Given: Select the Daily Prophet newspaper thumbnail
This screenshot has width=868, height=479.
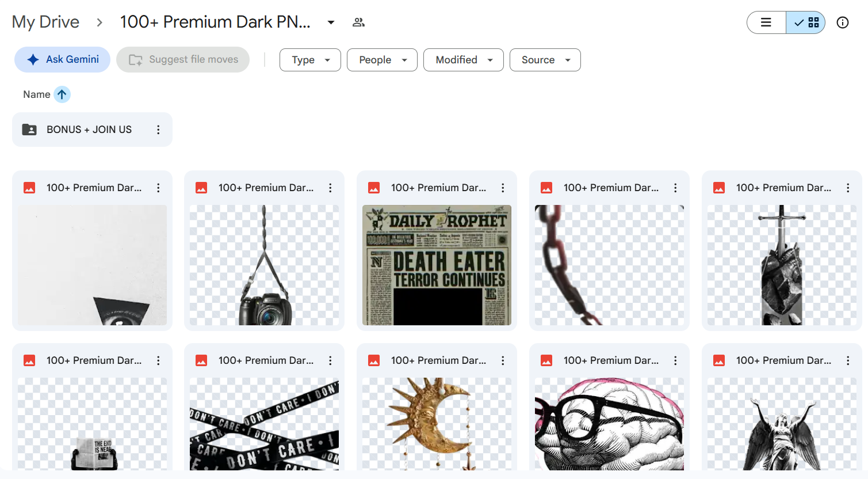Looking at the screenshot, I should [437, 265].
